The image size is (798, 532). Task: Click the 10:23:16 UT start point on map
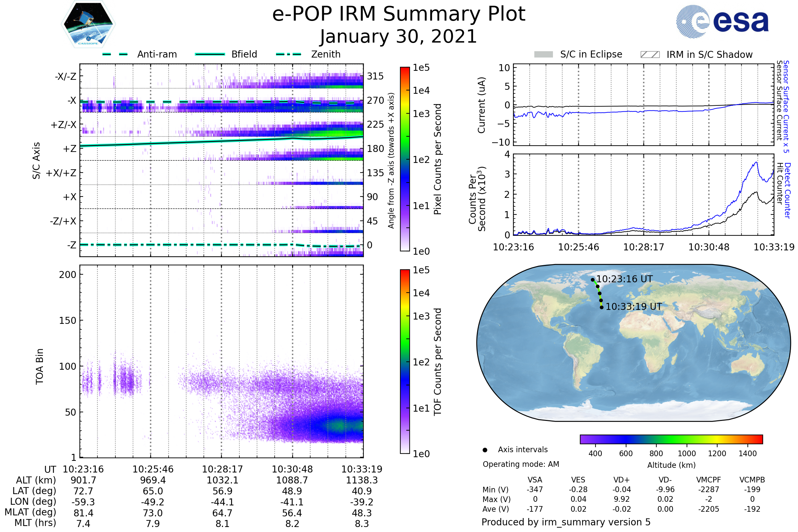(x=593, y=280)
